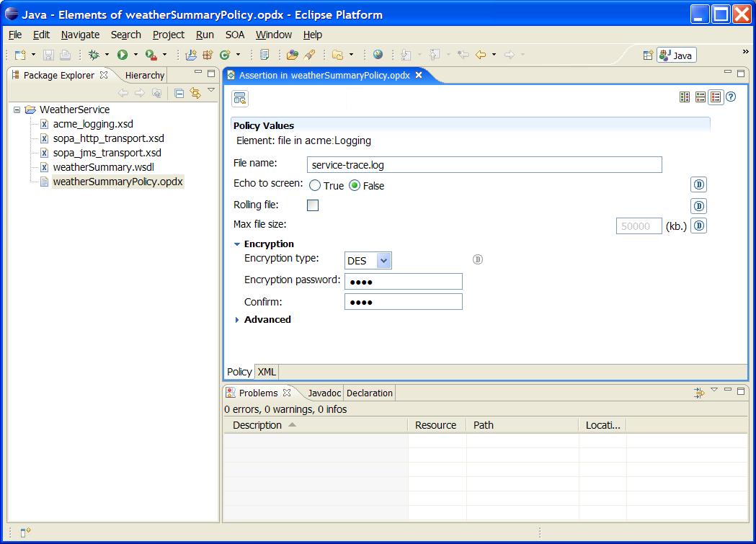Image resolution: width=756 pixels, height=544 pixels.
Task: Open the Package Explorer view menu triangle
Action: coord(211,89)
